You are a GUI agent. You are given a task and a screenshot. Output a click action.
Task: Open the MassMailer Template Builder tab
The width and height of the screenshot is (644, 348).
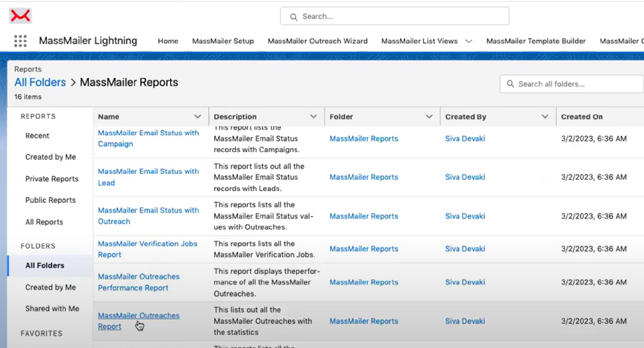(536, 41)
